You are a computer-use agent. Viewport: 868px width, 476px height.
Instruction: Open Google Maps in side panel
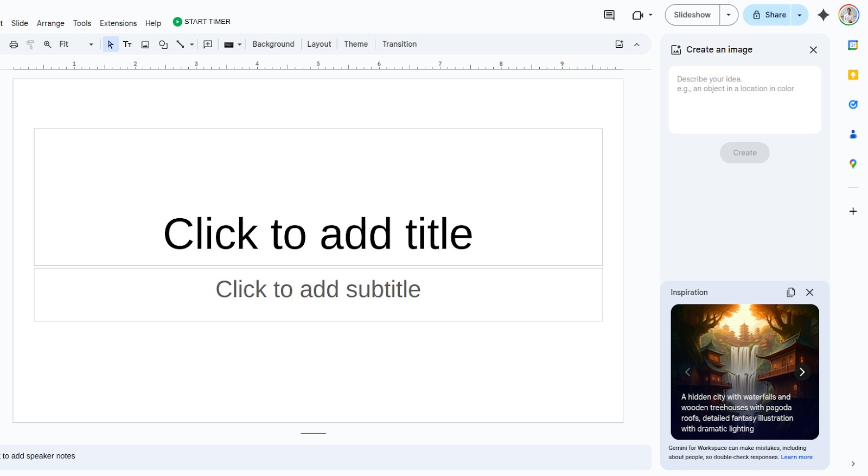tap(853, 163)
